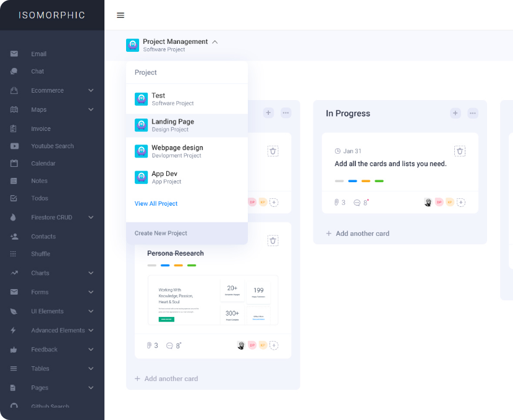Add a card with In Progress plus icon

tap(456, 113)
